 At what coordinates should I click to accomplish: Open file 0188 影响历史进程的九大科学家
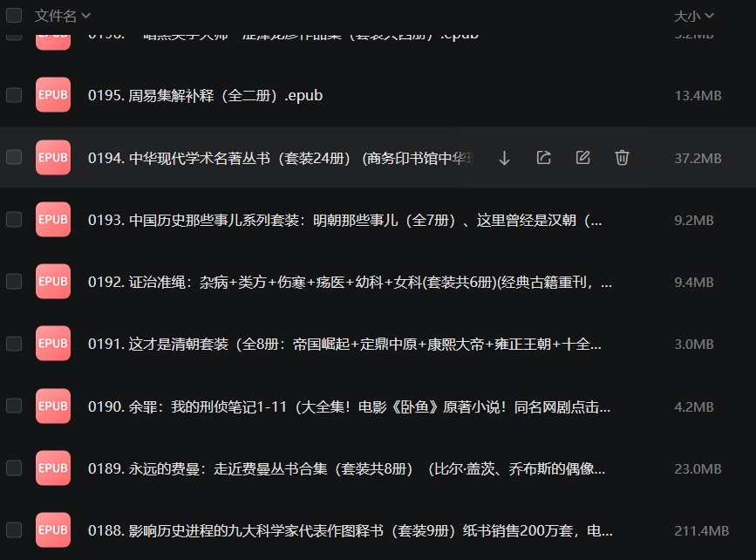point(349,530)
